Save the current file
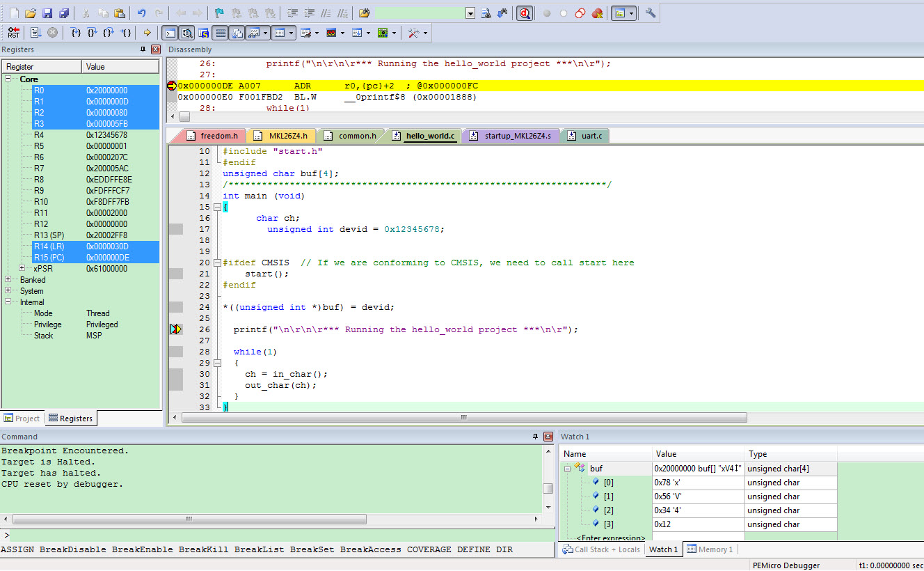Screen dimensions: 924x571 47,13
